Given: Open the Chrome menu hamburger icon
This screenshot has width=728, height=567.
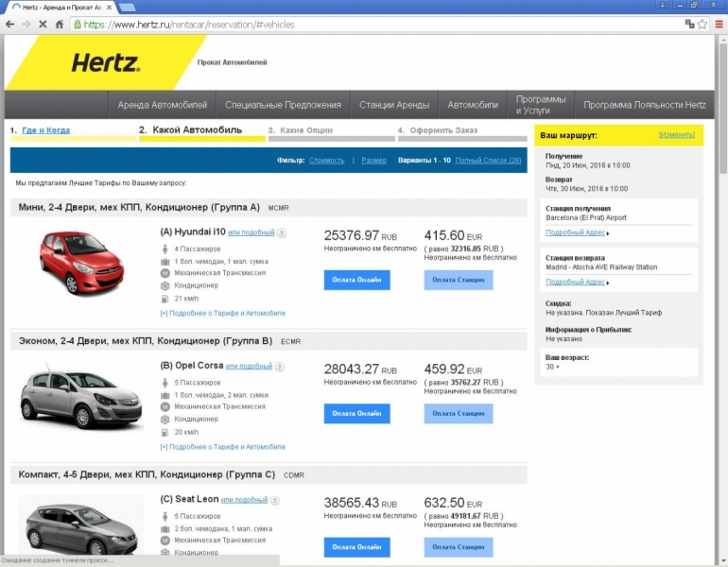Looking at the screenshot, I should pyautogui.click(x=719, y=25).
